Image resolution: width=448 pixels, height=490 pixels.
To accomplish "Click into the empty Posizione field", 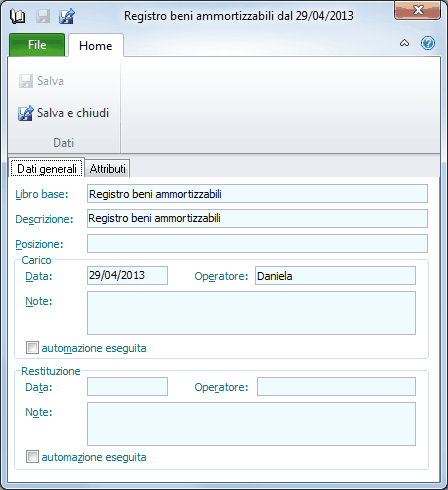I will pyautogui.click(x=257, y=243).
